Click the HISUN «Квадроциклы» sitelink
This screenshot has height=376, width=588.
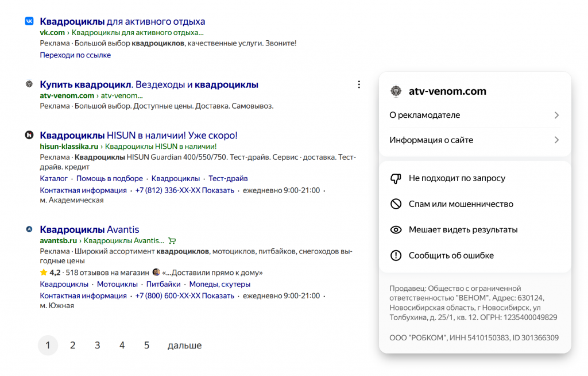(x=176, y=178)
